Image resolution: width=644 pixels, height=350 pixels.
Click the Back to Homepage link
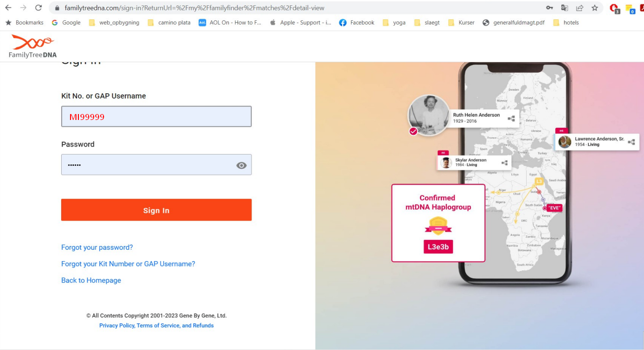tap(91, 280)
